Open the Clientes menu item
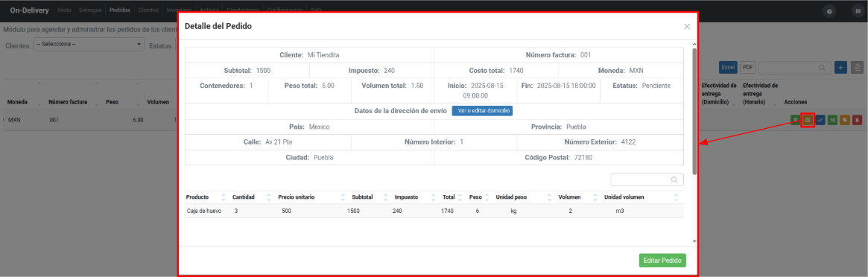The width and height of the screenshot is (868, 277). 149,10
